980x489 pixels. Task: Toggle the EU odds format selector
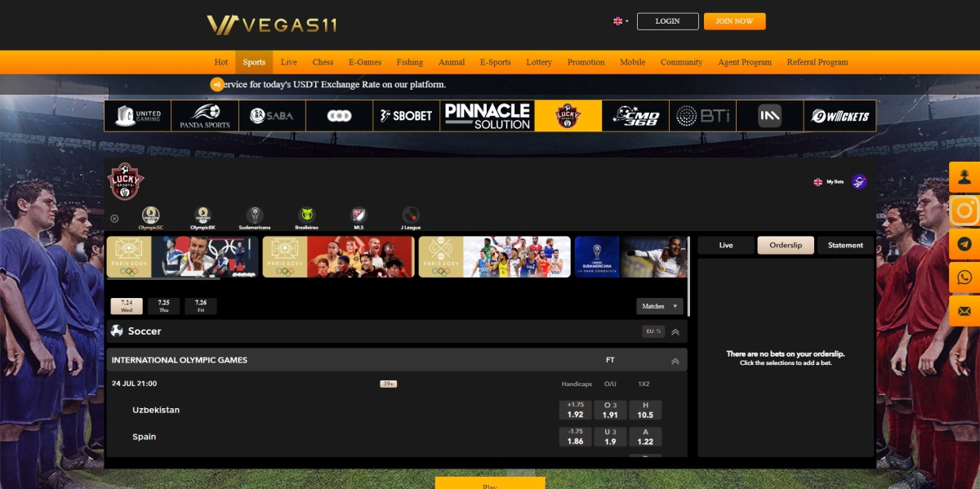653,331
